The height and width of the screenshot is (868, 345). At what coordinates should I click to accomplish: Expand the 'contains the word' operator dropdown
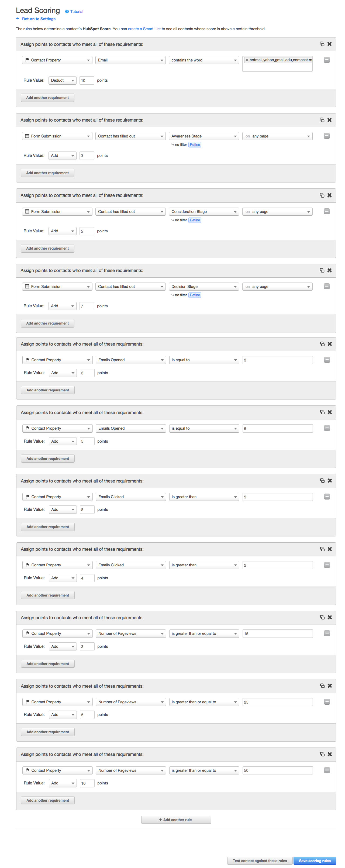204,60
